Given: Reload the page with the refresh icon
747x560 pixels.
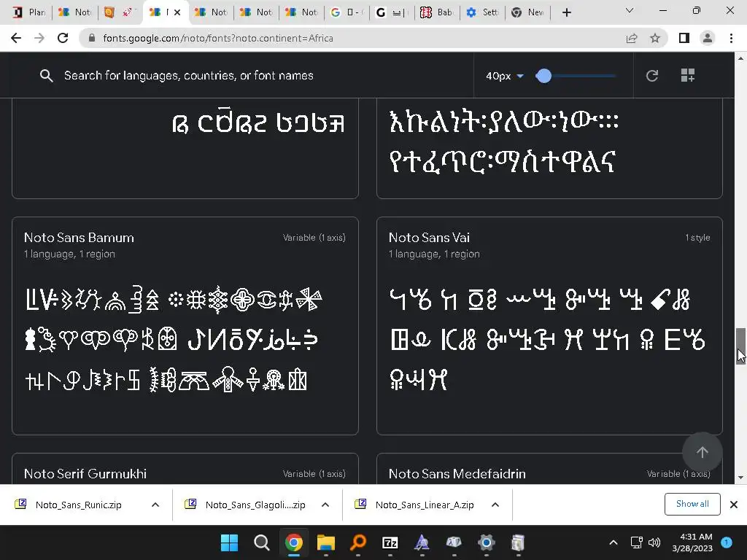Looking at the screenshot, I should click(63, 38).
